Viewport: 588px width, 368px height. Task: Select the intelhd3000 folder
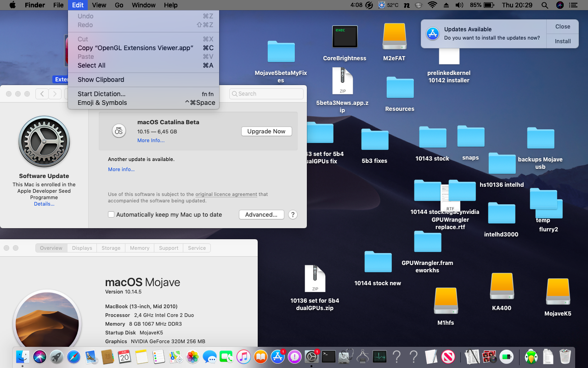502,213
